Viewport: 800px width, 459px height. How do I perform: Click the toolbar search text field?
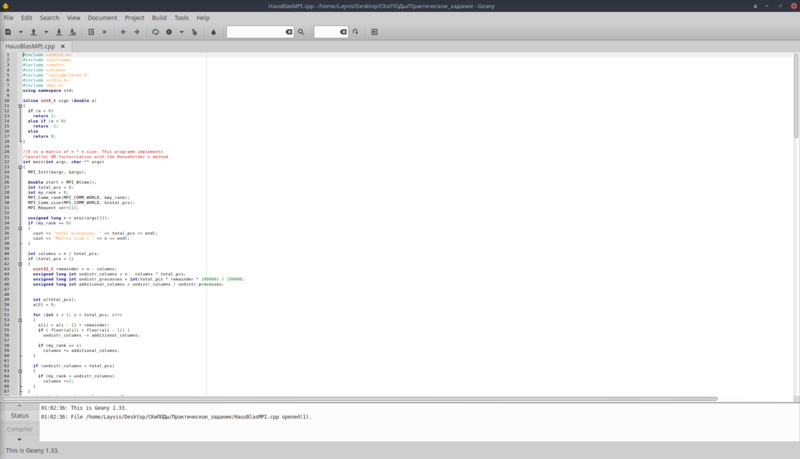pyautogui.click(x=255, y=32)
